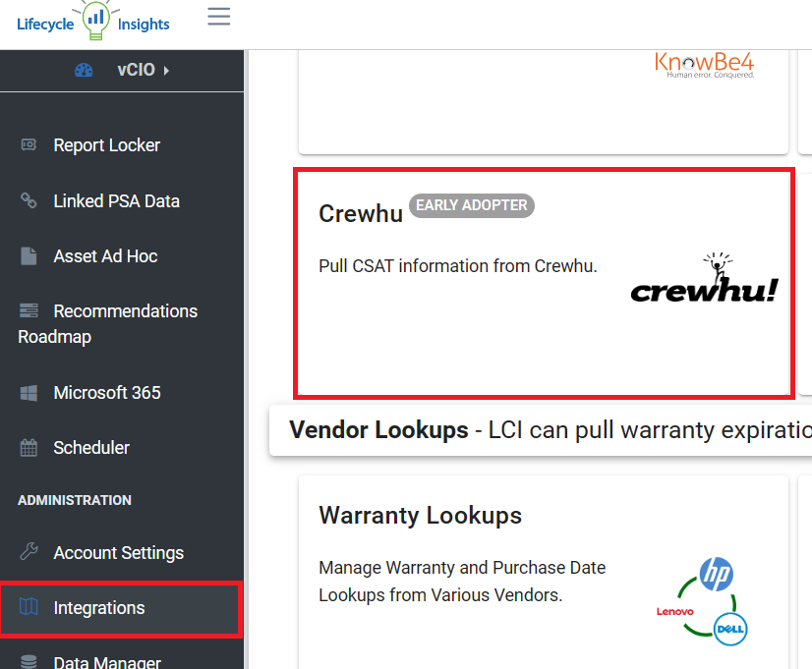The width and height of the screenshot is (812, 669).
Task: Open Recommendations Roadmap
Action: 108,324
